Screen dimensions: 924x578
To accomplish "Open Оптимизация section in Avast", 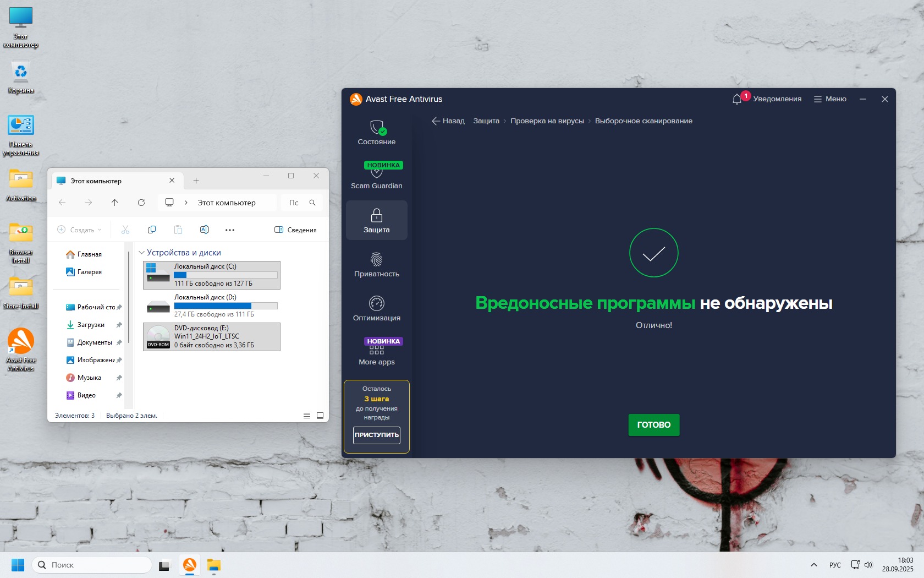I will (377, 308).
